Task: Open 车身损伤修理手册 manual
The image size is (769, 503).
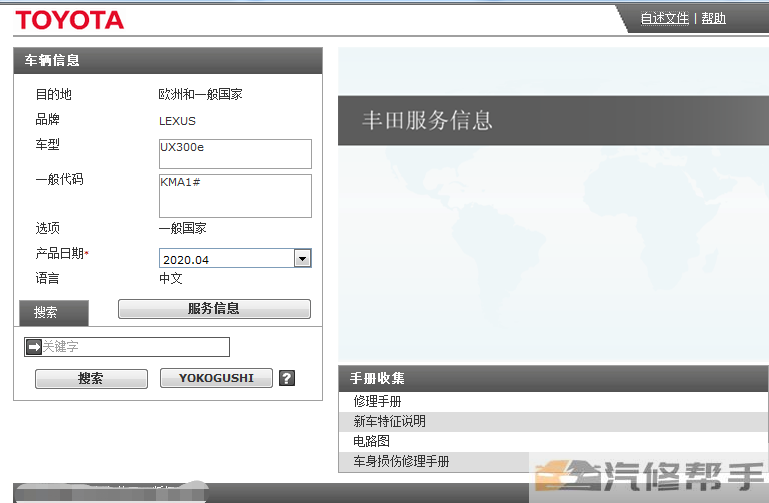Action: click(553, 461)
